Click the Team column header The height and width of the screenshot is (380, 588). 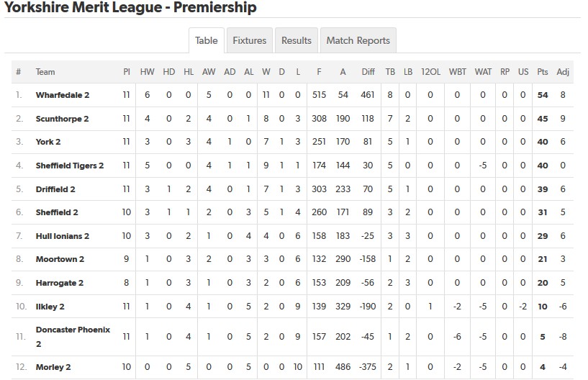pyautogui.click(x=45, y=72)
